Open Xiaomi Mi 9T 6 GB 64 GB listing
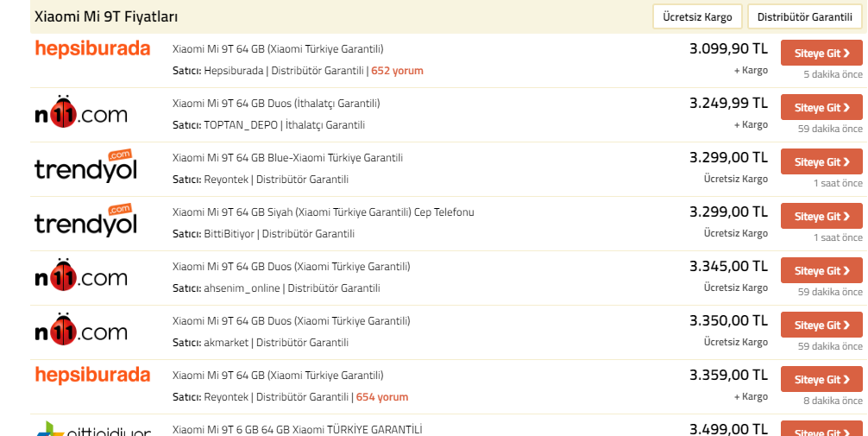Screen dimensions: 868x436 coord(297,429)
